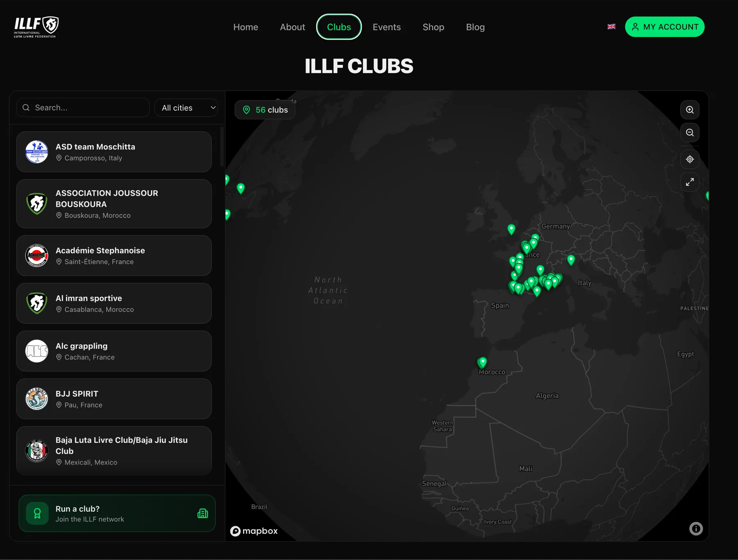Click the search magnifier icon

(26, 107)
